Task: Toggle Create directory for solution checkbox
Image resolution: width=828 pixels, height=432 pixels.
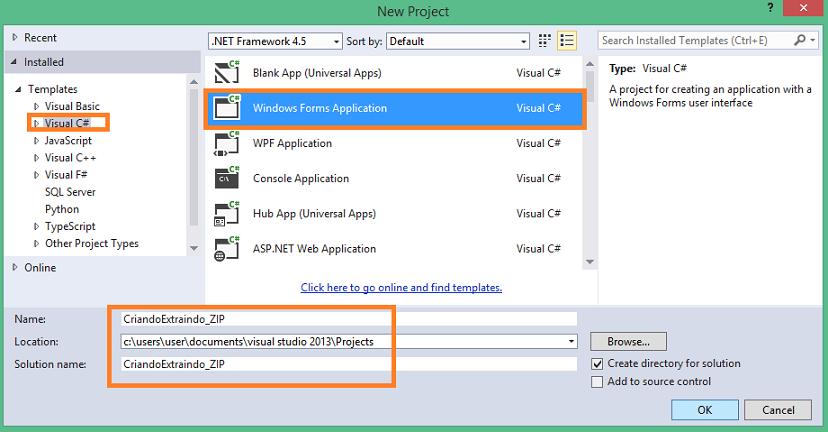Action: (x=597, y=364)
